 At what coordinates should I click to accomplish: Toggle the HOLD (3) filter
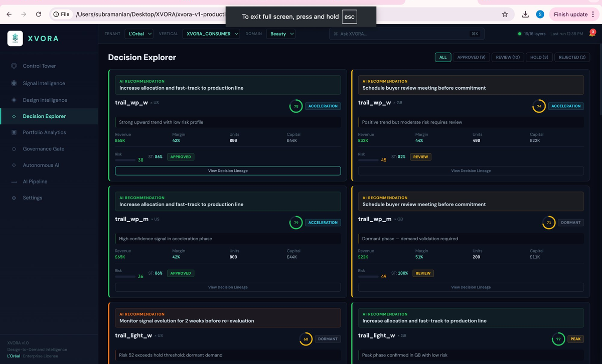[x=539, y=57]
